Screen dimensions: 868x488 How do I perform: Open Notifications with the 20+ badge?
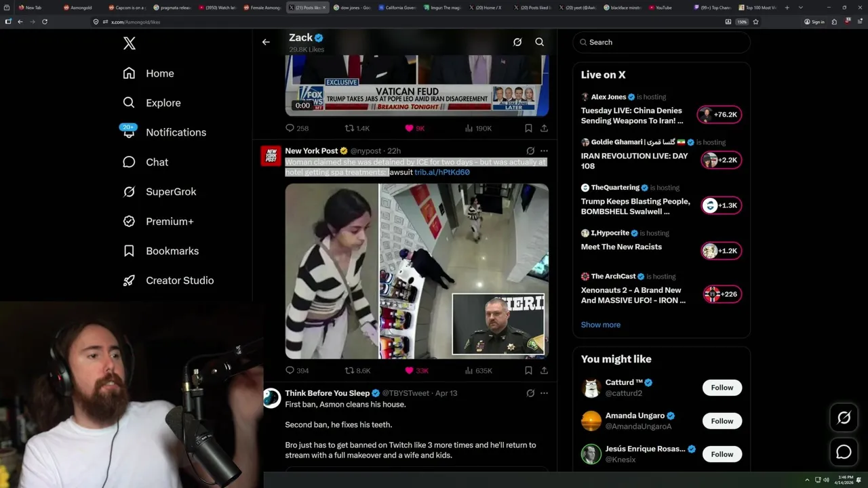(164, 132)
